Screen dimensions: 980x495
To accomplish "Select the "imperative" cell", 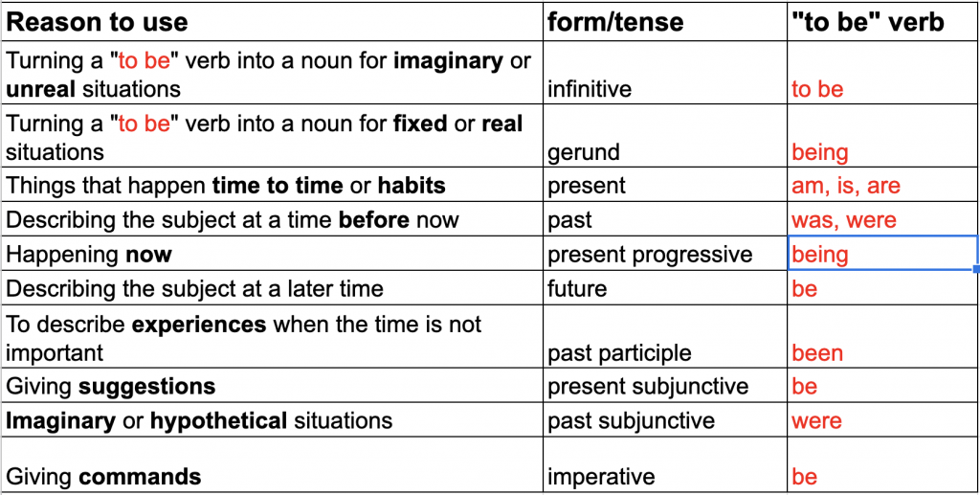I will (664, 465).
